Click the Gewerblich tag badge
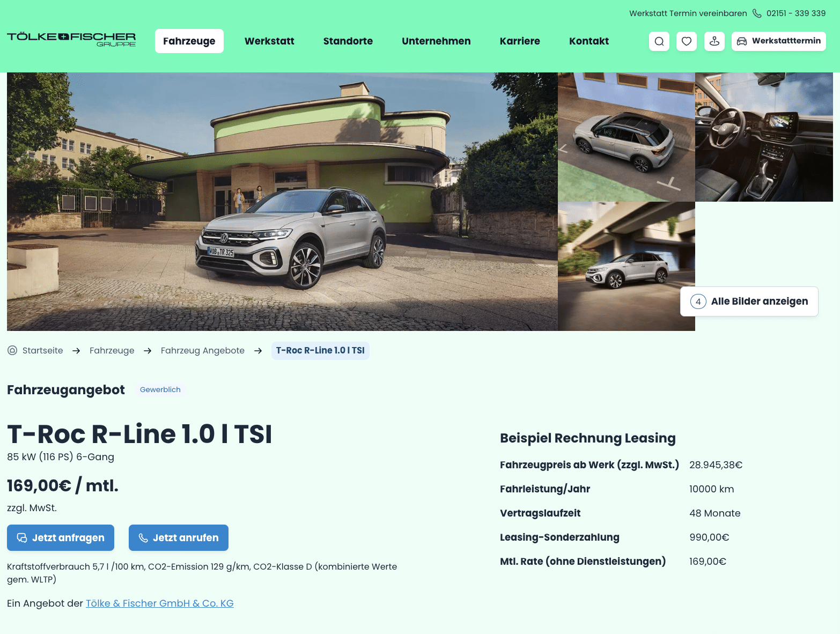Image resolution: width=840 pixels, height=634 pixels. pyautogui.click(x=160, y=389)
